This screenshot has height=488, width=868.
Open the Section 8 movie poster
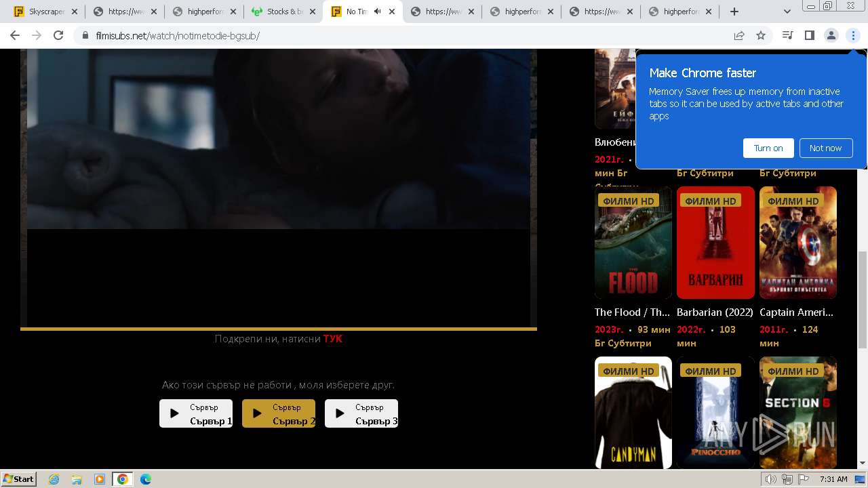[x=798, y=413]
